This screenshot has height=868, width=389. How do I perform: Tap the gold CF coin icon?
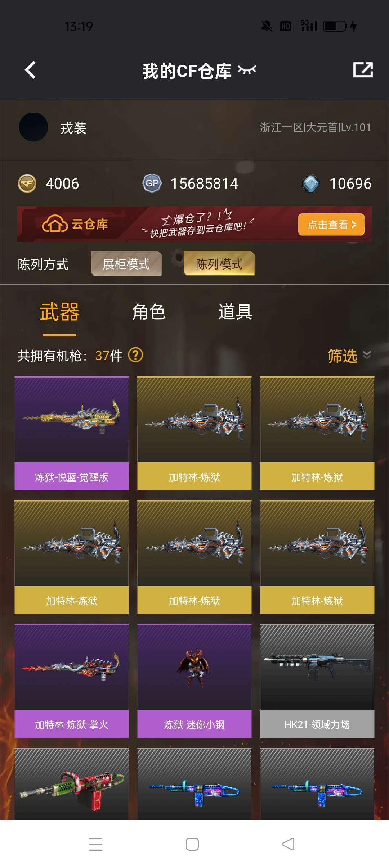tap(27, 184)
